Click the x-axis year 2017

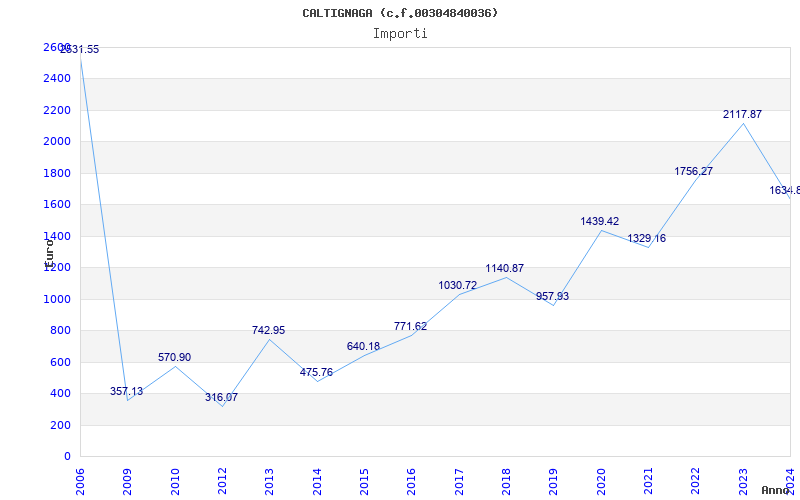459,482
